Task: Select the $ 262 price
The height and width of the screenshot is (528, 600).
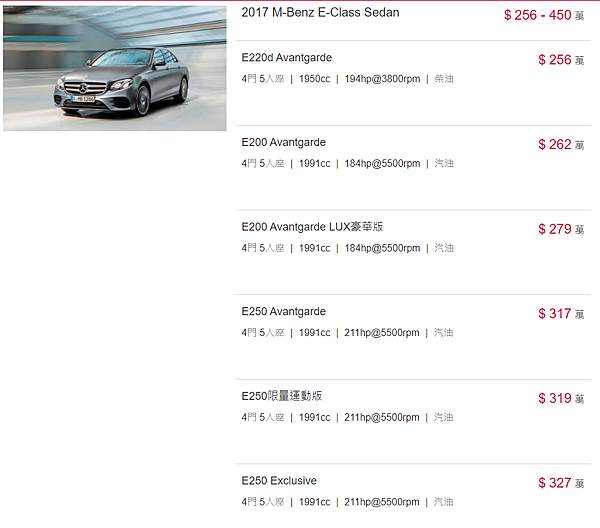Action: 561,145
